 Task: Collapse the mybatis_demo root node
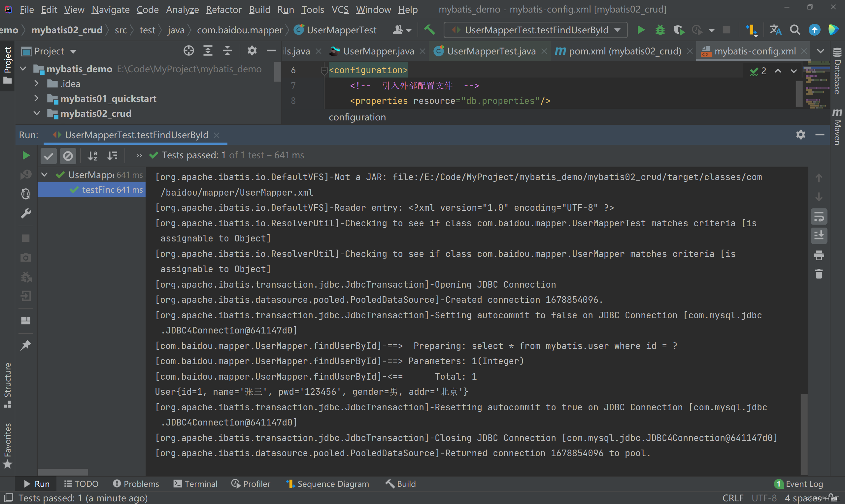[x=23, y=69]
